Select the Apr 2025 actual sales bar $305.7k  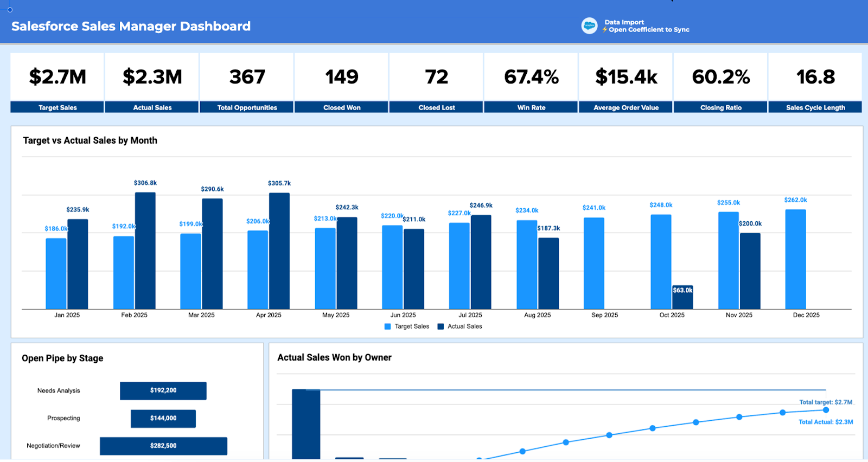279,251
